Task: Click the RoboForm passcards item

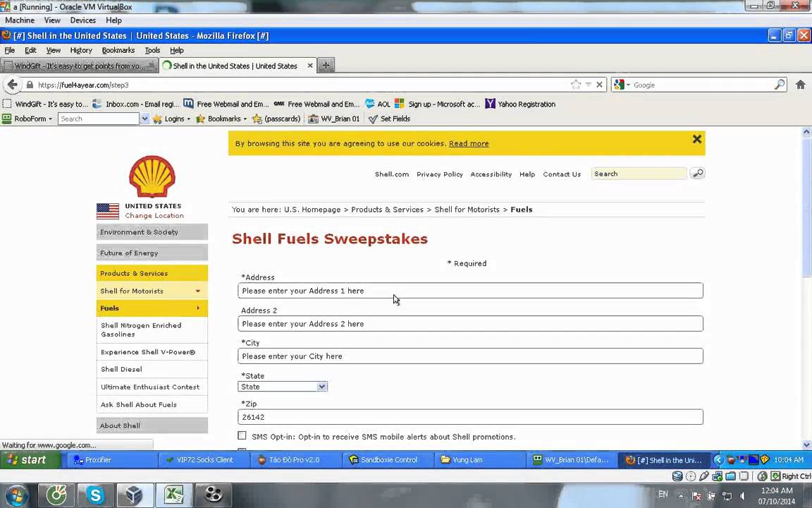Action: point(276,119)
